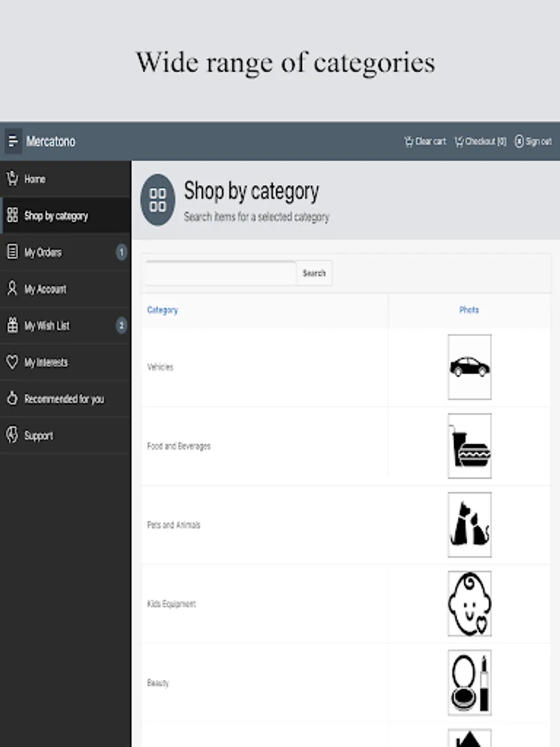
Task: Click the Shop by category grid sidebar icon
Action: pyautogui.click(x=12, y=215)
